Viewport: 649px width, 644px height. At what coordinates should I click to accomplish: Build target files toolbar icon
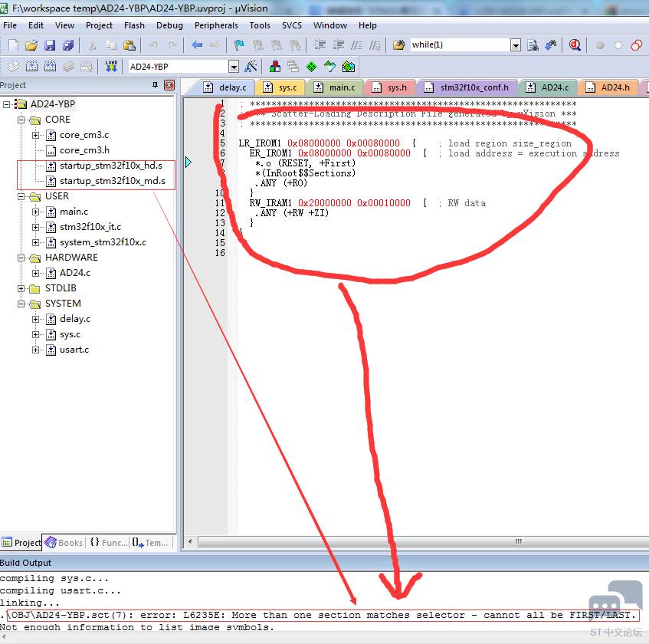coord(32,66)
